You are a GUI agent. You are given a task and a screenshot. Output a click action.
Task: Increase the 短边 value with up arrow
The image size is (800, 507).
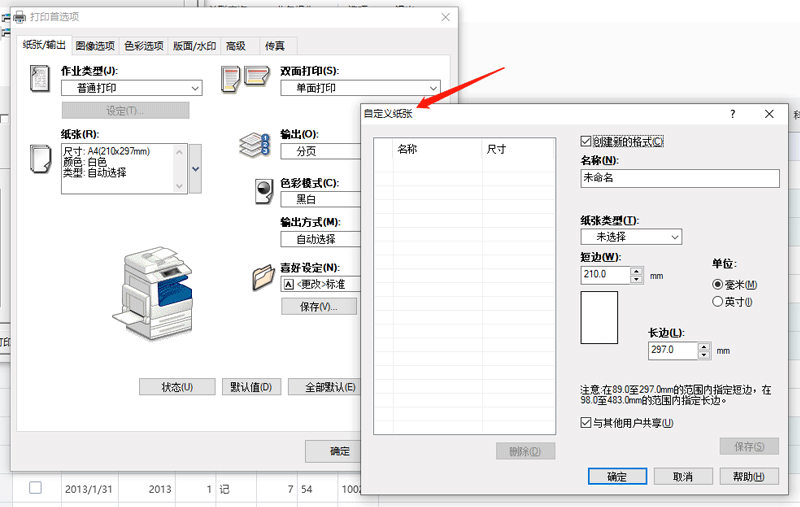coord(636,271)
